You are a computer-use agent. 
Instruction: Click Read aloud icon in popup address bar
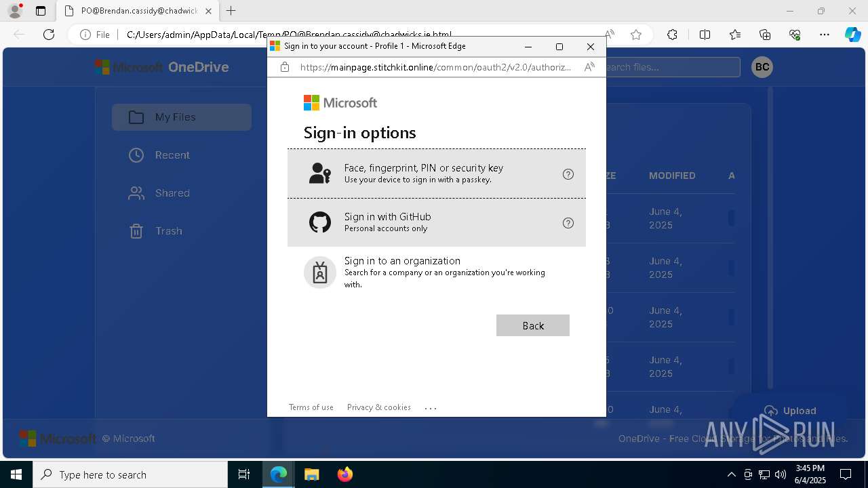[589, 67]
